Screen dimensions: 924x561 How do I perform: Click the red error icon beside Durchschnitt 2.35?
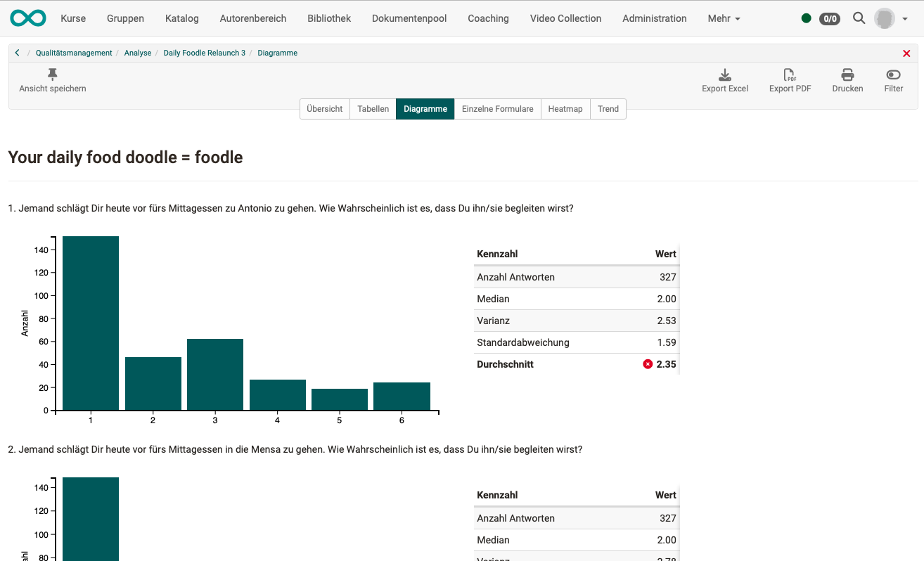coord(647,364)
